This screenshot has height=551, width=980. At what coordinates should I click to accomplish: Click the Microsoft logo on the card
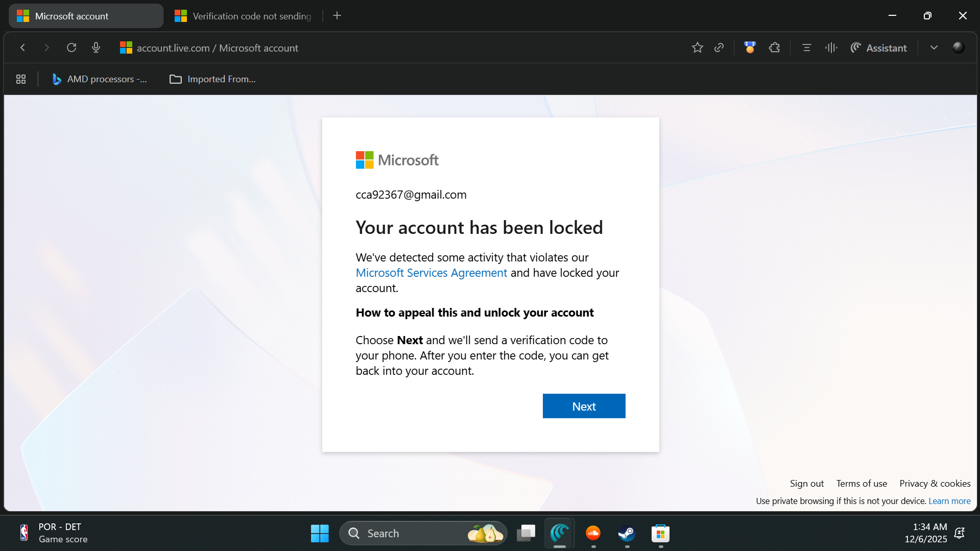coord(397,160)
